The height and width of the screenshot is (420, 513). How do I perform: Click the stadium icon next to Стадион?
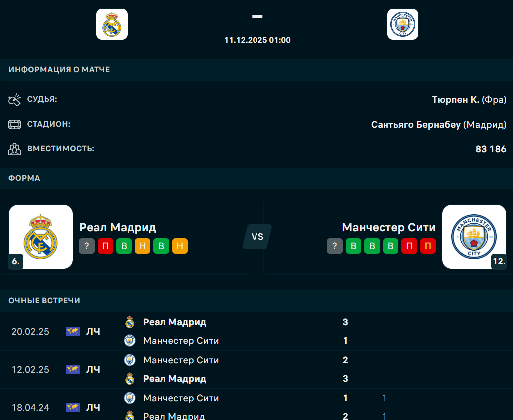coord(14,125)
